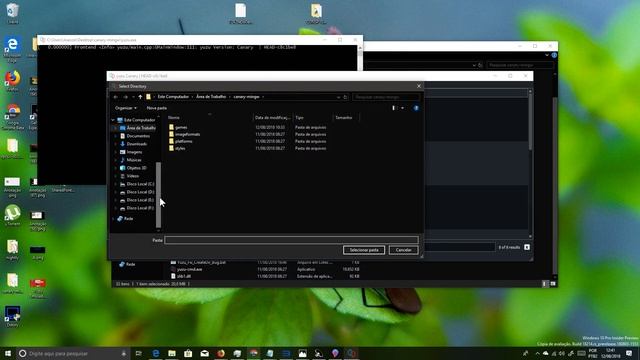640x360 pixels.
Task: Click the folder icon in the address bar
Action: (149, 97)
